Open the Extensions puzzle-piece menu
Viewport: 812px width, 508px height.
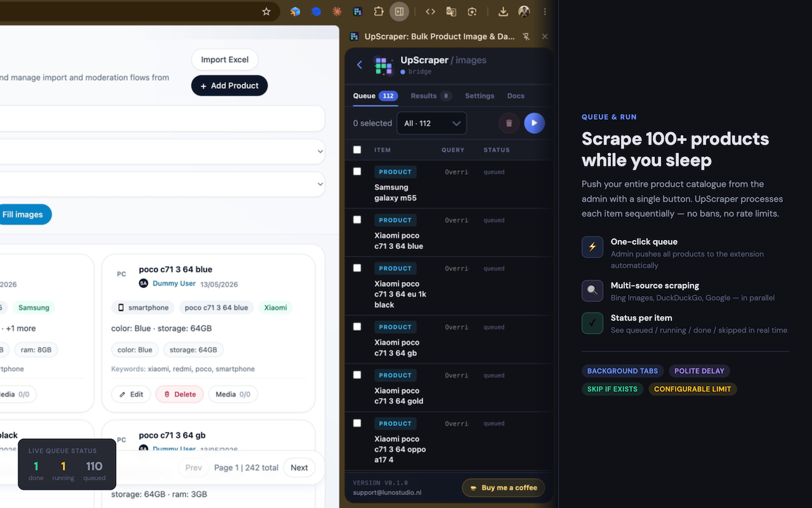point(379,11)
